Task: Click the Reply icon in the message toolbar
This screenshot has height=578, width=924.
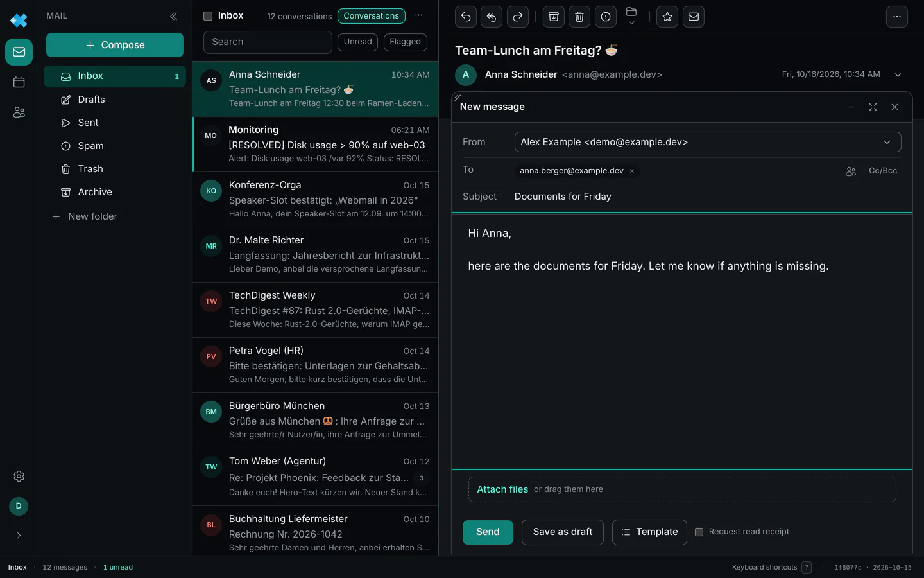Action: [x=466, y=17]
